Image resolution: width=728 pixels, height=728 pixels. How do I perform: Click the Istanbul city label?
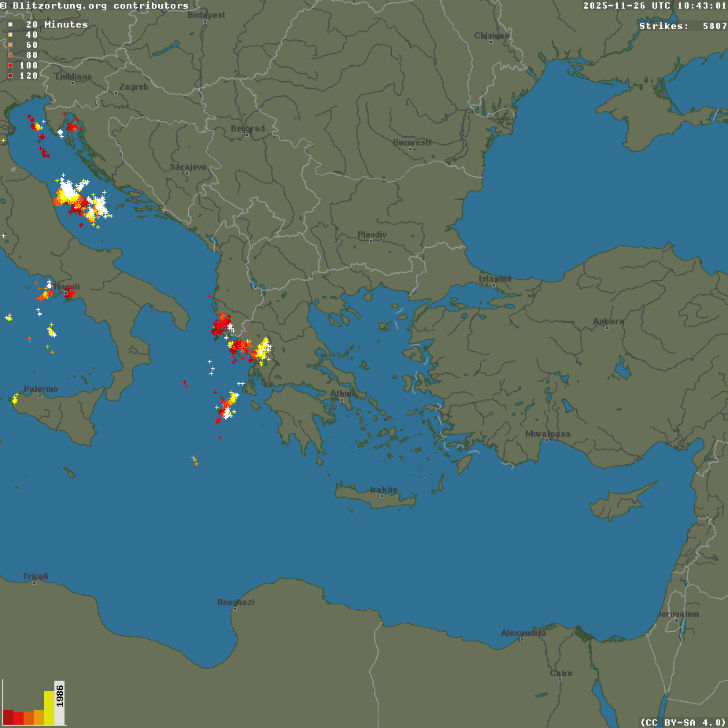[495, 279]
